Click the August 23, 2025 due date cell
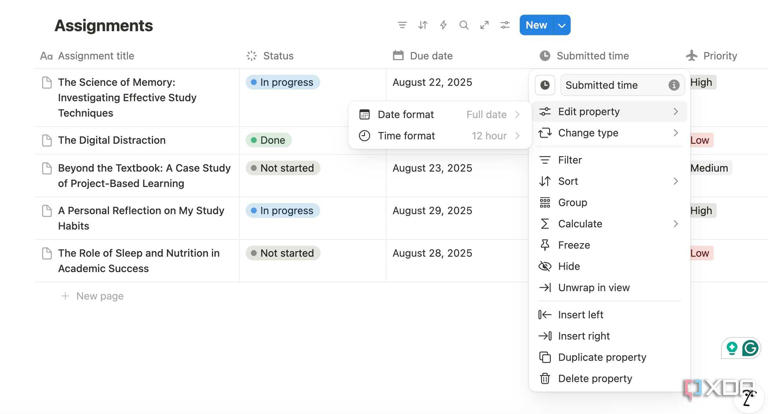Image resolution: width=768 pixels, height=414 pixels. (x=432, y=168)
